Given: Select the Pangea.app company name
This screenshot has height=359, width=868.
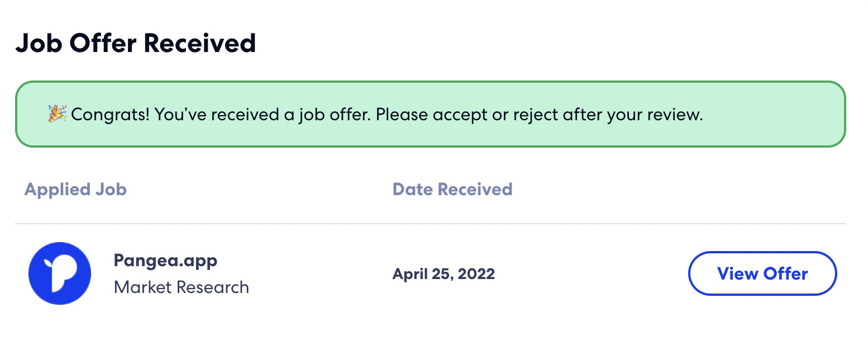Looking at the screenshot, I should (x=165, y=260).
